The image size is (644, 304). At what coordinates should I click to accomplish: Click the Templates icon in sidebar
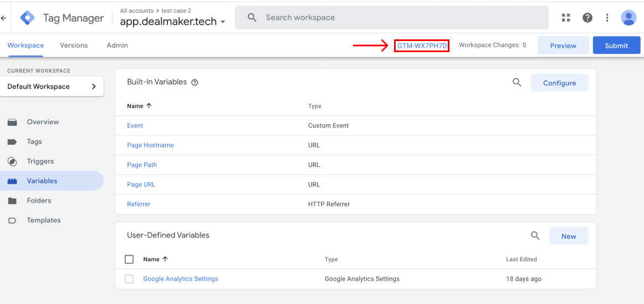pyautogui.click(x=12, y=220)
